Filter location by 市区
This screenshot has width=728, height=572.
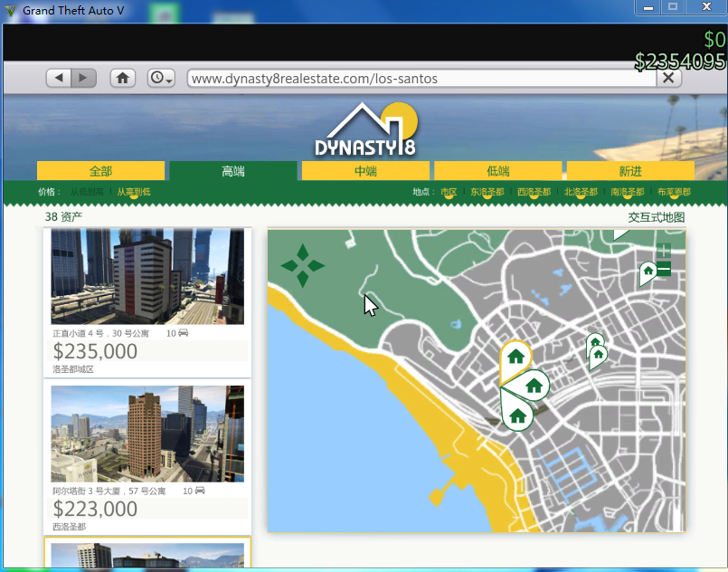pos(449,192)
